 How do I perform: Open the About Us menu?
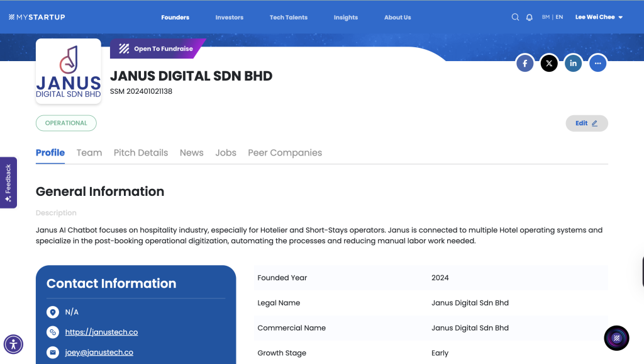397,17
